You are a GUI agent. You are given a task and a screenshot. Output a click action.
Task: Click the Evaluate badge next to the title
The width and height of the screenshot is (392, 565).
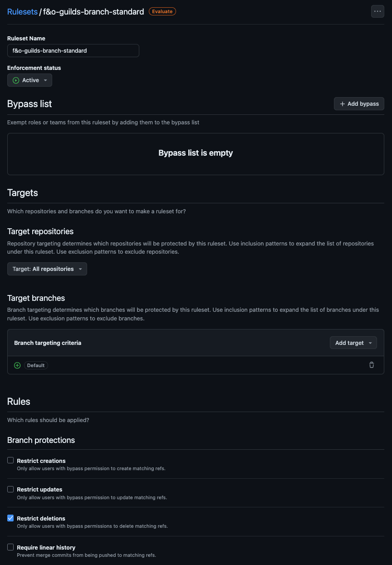162,11
